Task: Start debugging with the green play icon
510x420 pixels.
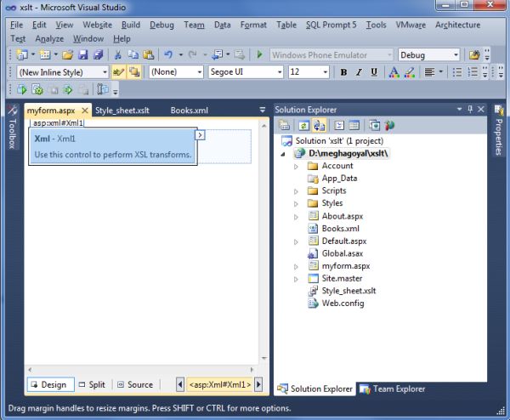Action: (259, 54)
